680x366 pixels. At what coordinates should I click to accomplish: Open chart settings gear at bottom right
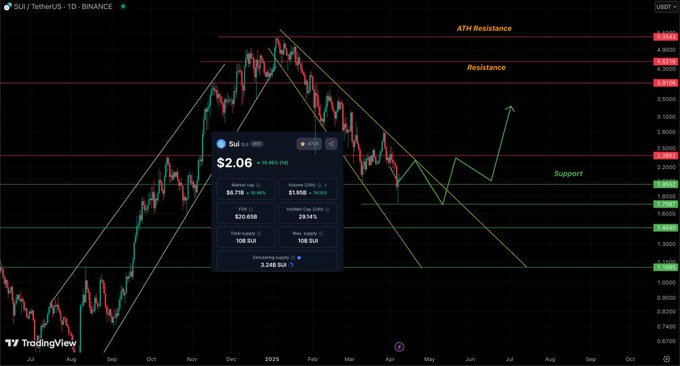point(667,359)
